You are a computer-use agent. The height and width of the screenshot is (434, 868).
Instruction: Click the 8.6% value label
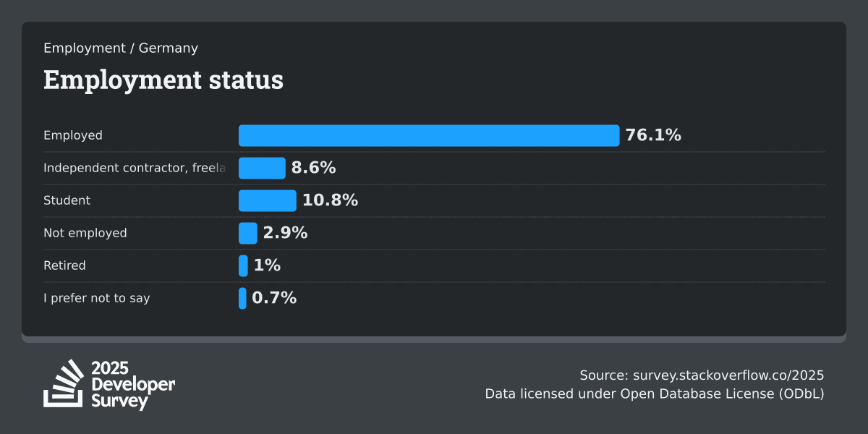point(313,169)
